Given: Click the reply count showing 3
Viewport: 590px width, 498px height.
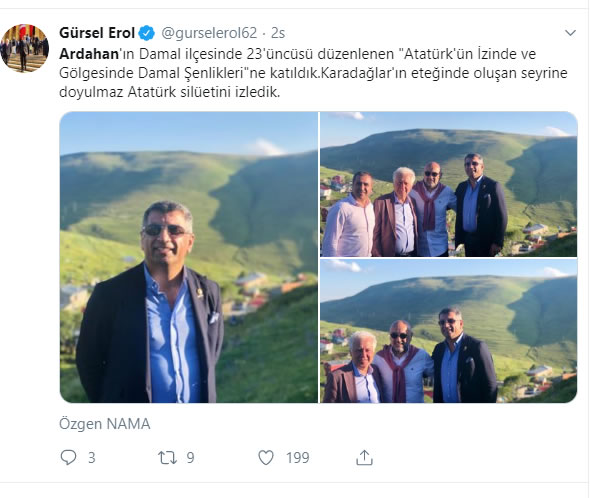Looking at the screenshot, I should 91,458.
